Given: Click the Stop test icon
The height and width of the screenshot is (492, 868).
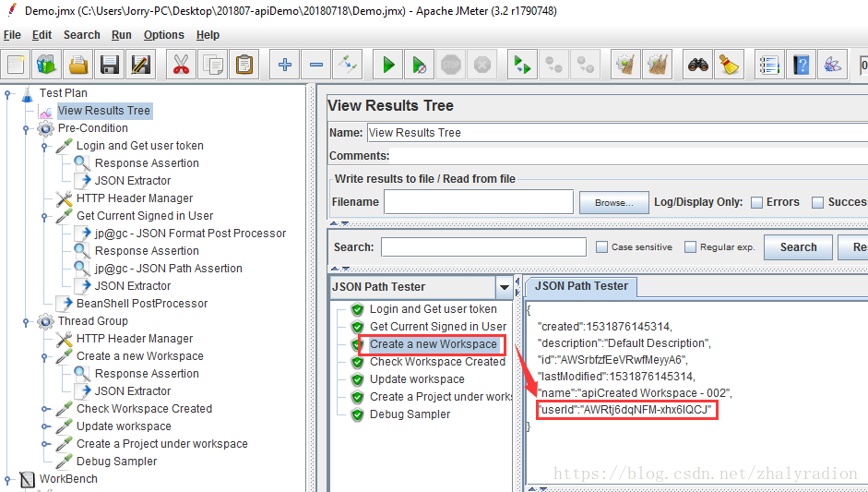Looking at the screenshot, I should point(451,65).
